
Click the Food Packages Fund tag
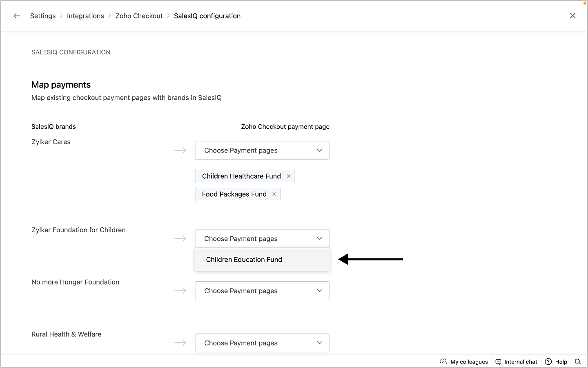[234, 194]
